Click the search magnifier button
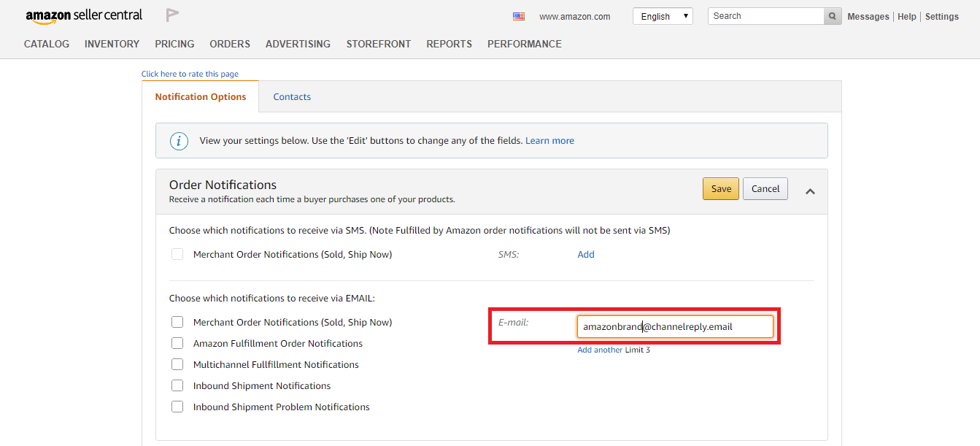Viewport: 980px width, 446px height. coord(833,16)
